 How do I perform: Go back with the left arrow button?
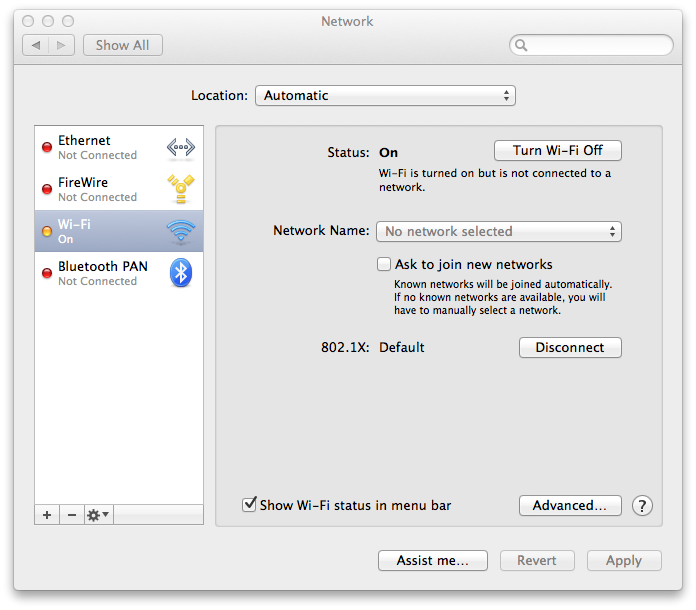coord(36,45)
